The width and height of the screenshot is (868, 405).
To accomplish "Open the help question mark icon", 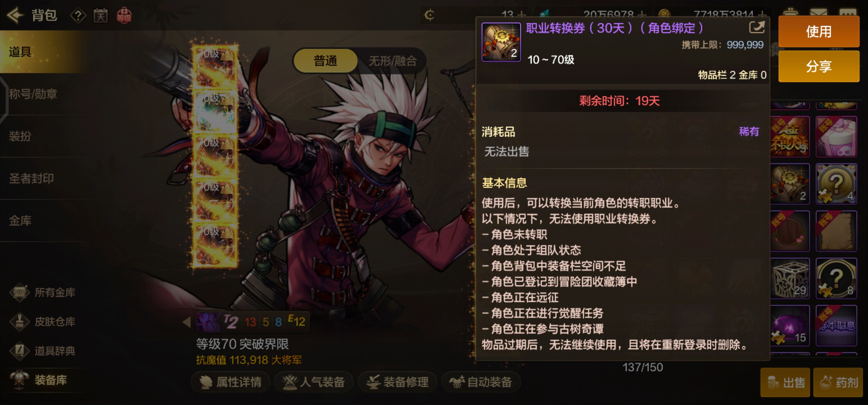I will coord(78,16).
